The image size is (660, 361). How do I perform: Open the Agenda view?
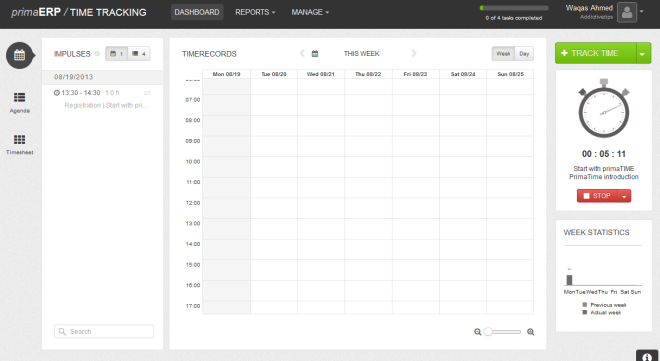pyautogui.click(x=19, y=103)
